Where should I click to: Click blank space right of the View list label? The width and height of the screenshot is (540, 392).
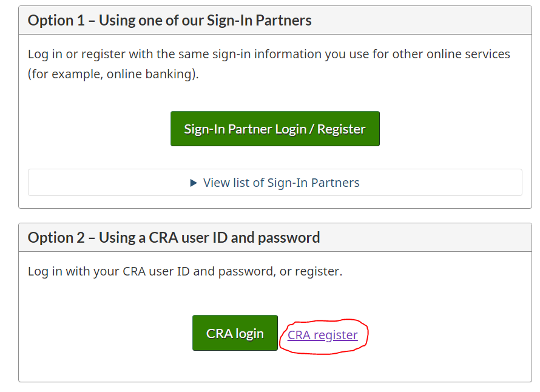click(x=443, y=183)
